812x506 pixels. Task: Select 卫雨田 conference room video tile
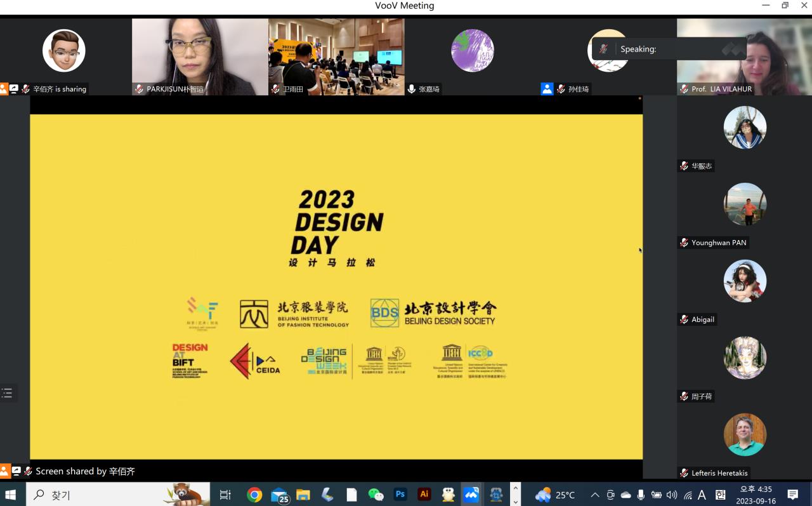[x=336, y=57]
